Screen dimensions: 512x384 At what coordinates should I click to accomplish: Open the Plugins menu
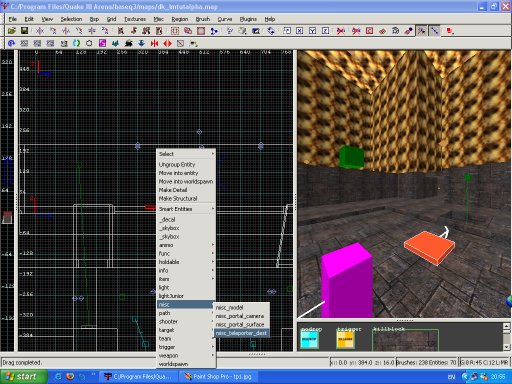click(x=248, y=19)
